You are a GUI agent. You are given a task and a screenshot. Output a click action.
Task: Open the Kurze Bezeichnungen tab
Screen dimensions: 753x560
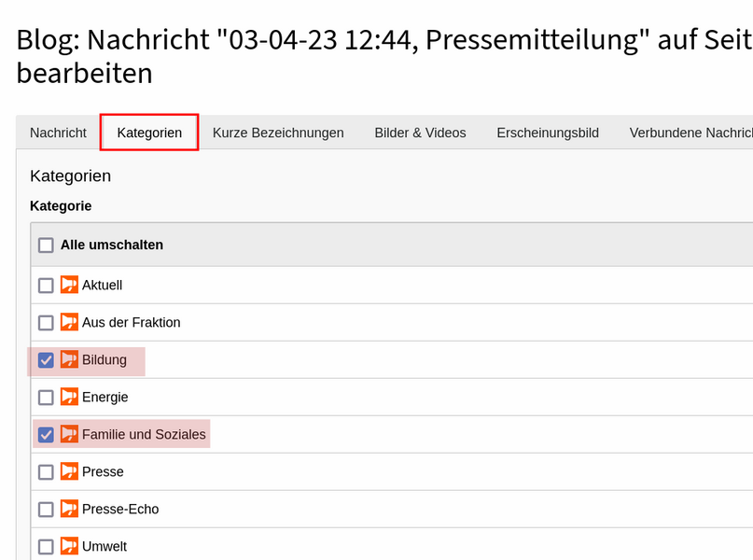click(278, 133)
